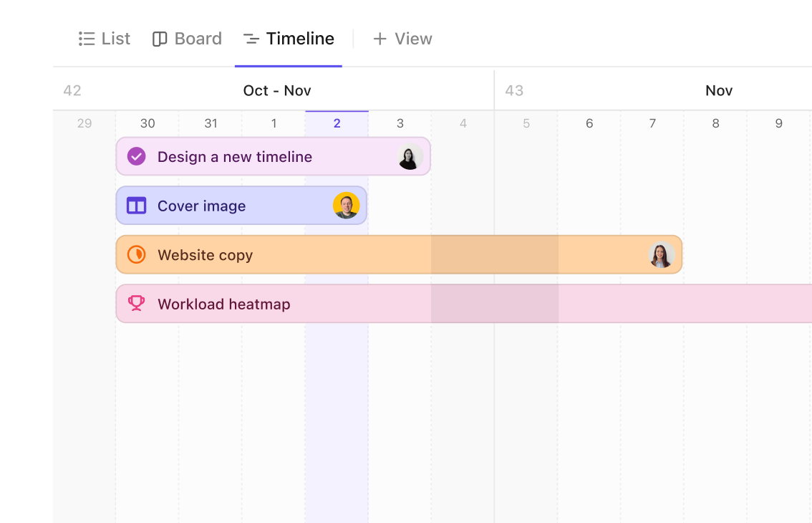Open assignee avatar on Design a new timeline
The image size is (812, 523).
[x=410, y=157]
